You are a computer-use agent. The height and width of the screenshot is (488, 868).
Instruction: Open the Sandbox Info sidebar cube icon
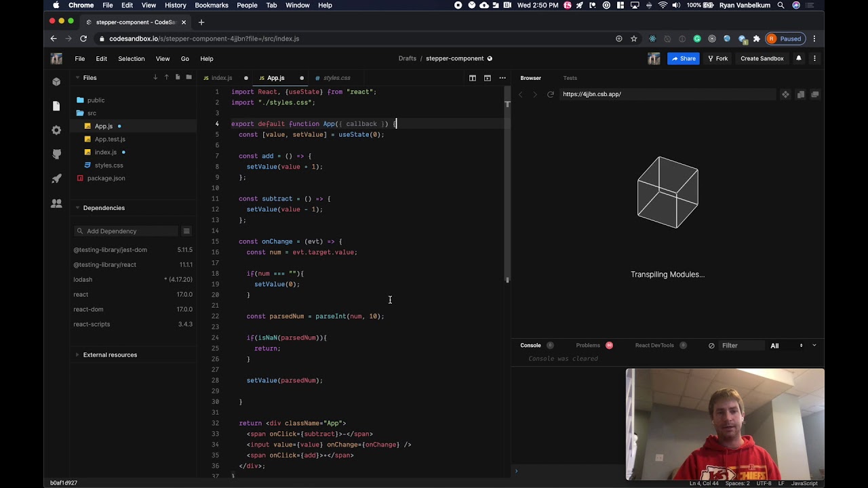pyautogui.click(x=56, y=81)
